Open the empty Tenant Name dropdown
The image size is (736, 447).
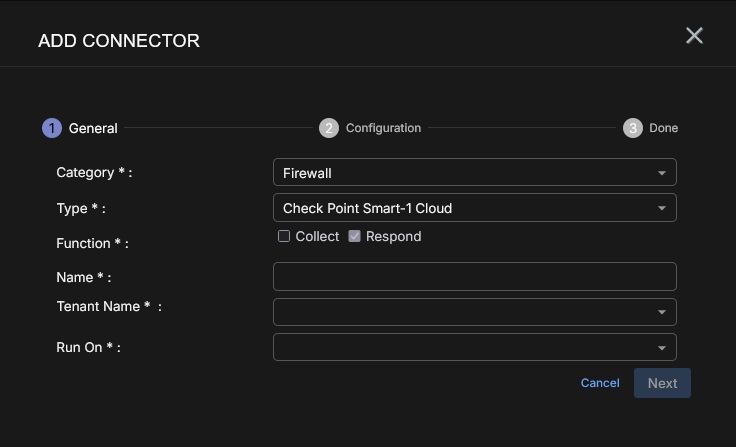click(475, 312)
